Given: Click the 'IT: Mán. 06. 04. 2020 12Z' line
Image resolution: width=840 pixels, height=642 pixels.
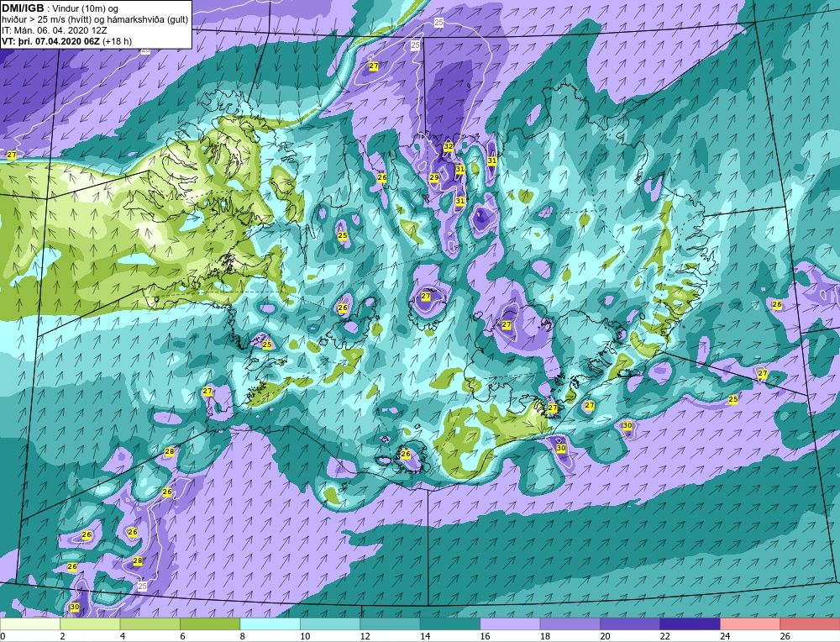Looking at the screenshot, I should [x=54, y=30].
